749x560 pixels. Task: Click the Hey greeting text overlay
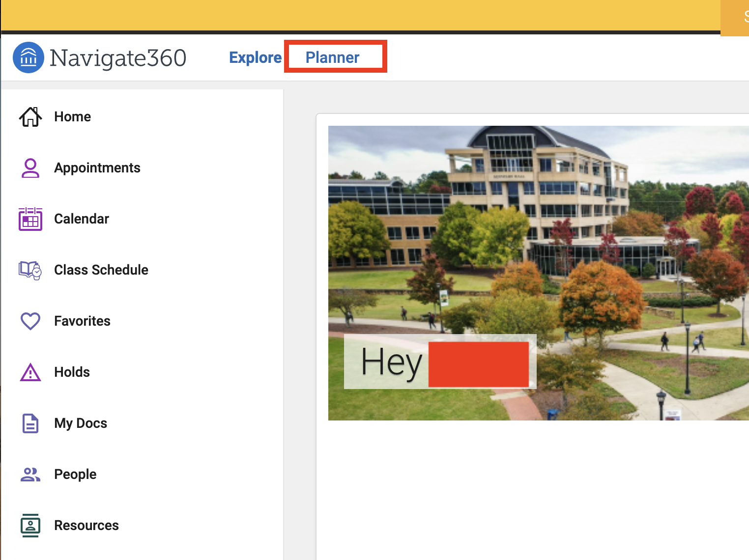pyautogui.click(x=392, y=363)
